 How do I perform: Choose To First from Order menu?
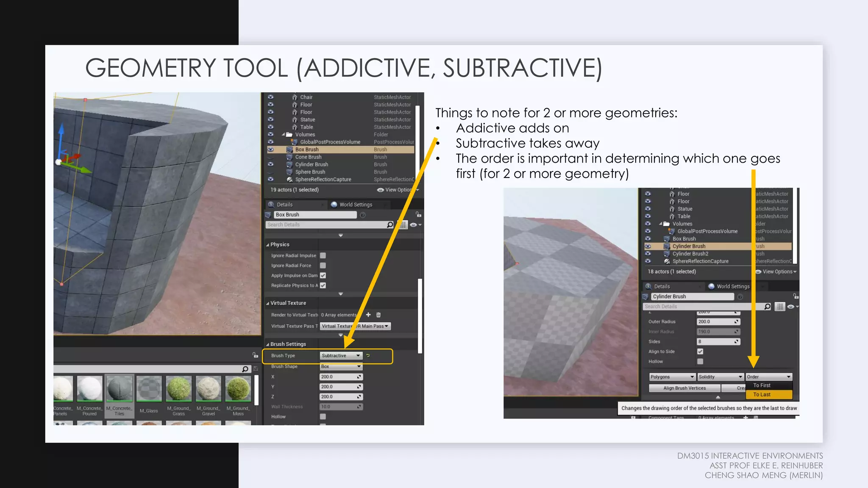click(769, 385)
